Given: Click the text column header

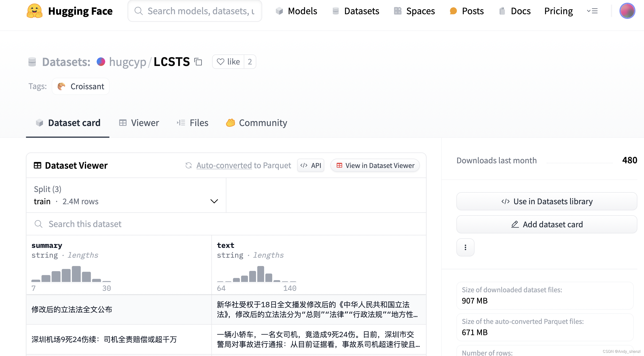Looking at the screenshot, I should click(226, 245).
